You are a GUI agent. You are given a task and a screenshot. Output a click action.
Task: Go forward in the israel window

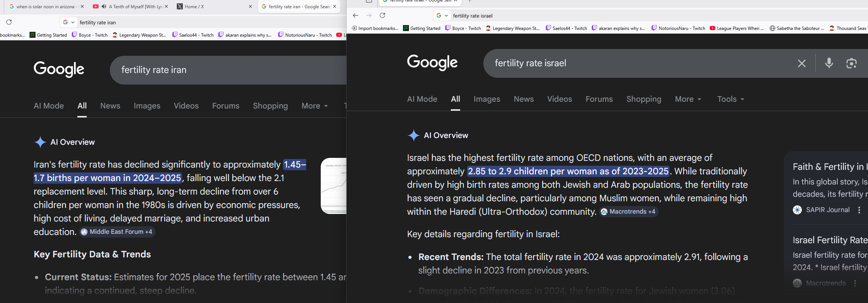pyautogui.click(x=369, y=15)
